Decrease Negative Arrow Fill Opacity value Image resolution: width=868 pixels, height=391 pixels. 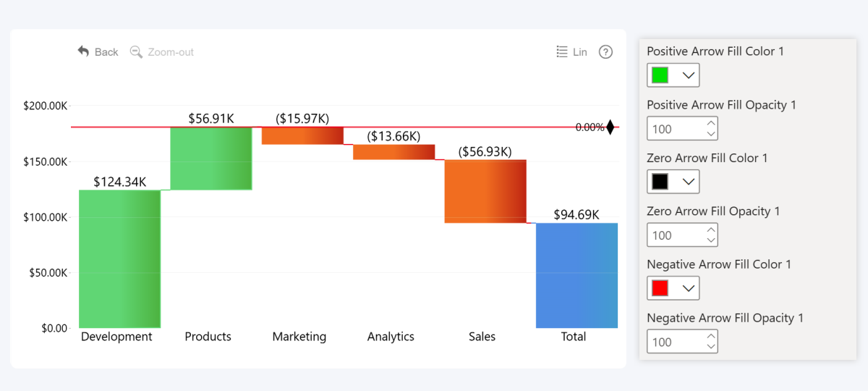(x=711, y=347)
